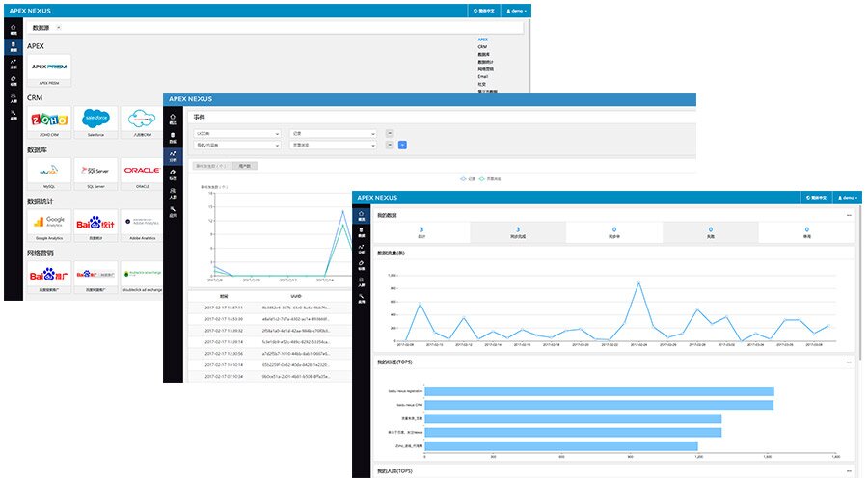Select the first stat card showing 3
Viewport: 868px width, 482px height.
[x=421, y=232]
